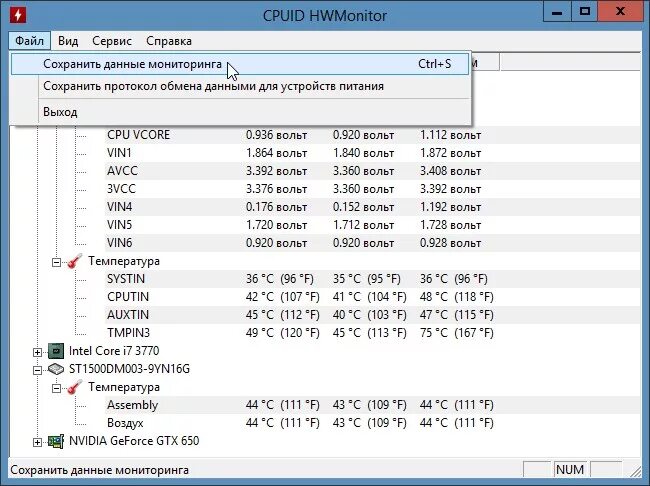Choose Выход from the File menu
This screenshot has height=486, width=650.
point(240,112)
